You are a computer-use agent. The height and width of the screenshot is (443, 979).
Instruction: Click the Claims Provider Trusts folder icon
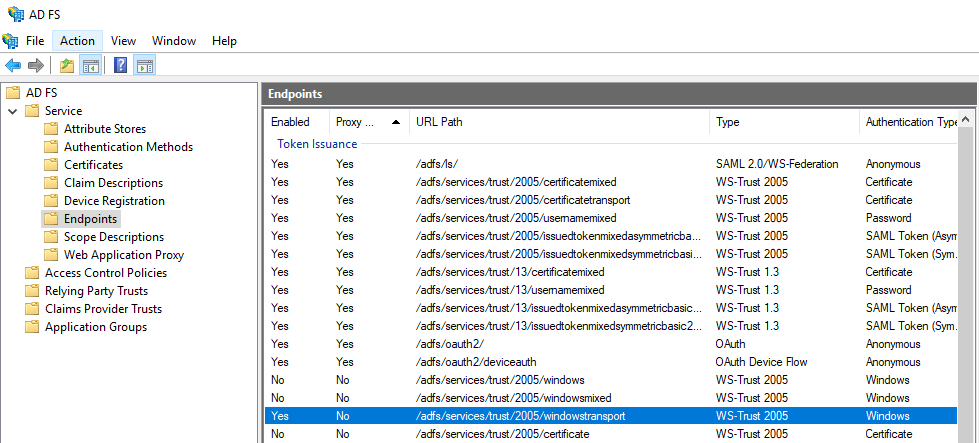pos(32,309)
